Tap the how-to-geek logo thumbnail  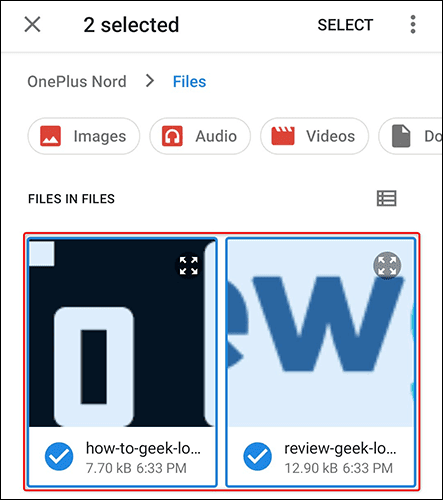coord(122,333)
